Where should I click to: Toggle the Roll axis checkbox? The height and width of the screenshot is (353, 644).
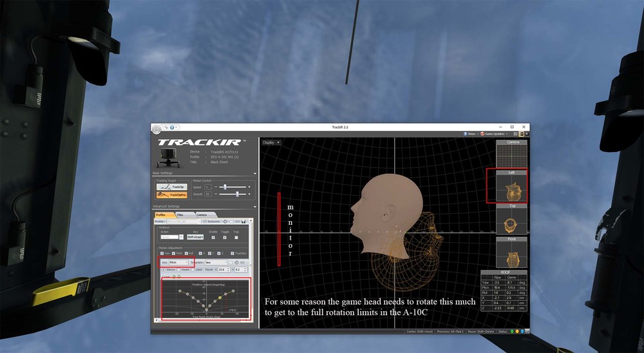187,253
